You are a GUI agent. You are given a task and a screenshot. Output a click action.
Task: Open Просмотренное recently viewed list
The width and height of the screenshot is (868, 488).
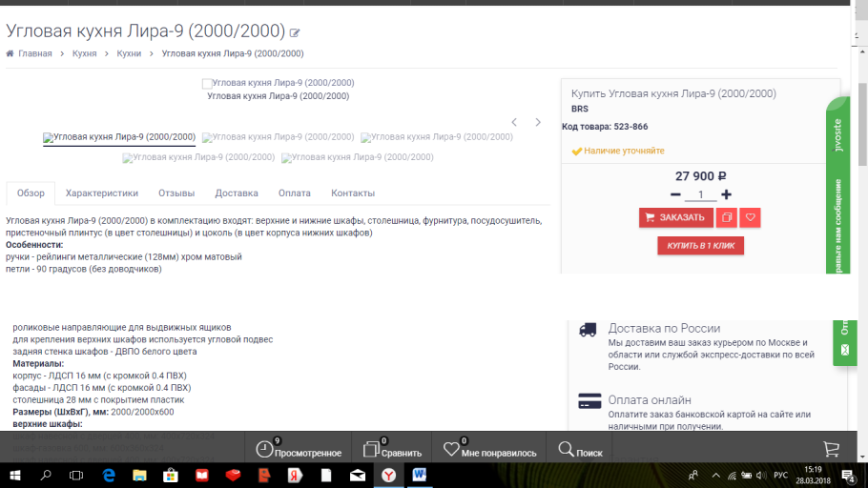point(299,450)
